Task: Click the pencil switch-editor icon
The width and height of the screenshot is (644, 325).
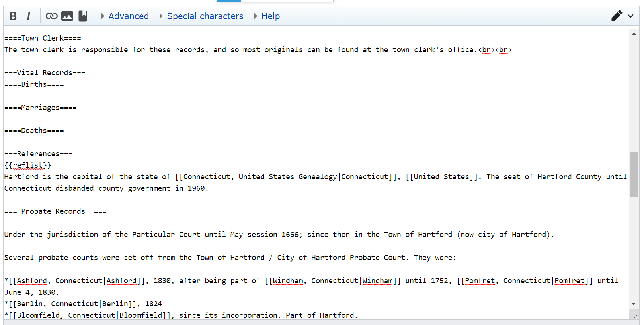Action: click(616, 16)
